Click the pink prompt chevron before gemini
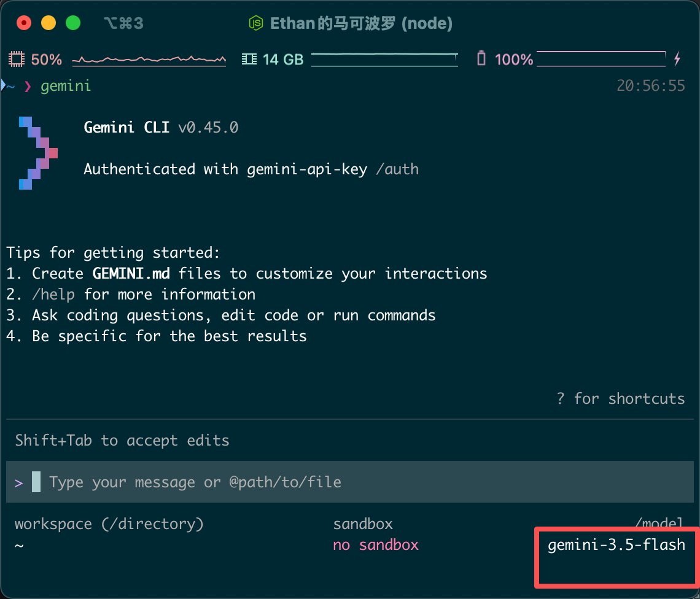Image resolution: width=700 pixels, height=599 pixels. [27, 86]
